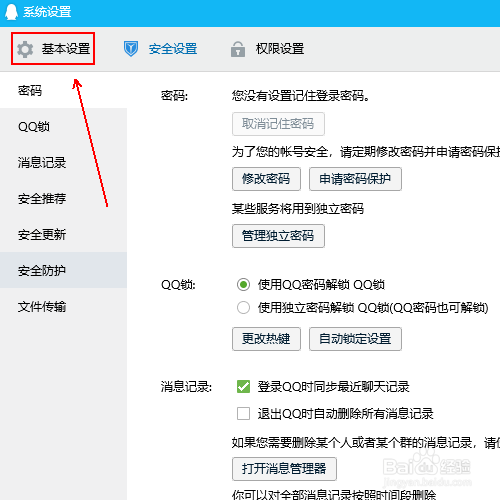
Task: Uncheck 登录QQ时同步最近聊天记录 checkbox
Action: [x=243, y=387]
